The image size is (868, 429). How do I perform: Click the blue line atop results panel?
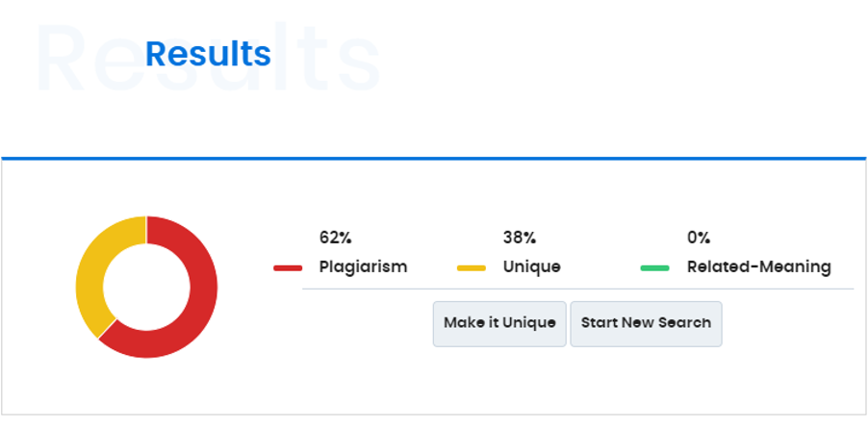[434, 159]
